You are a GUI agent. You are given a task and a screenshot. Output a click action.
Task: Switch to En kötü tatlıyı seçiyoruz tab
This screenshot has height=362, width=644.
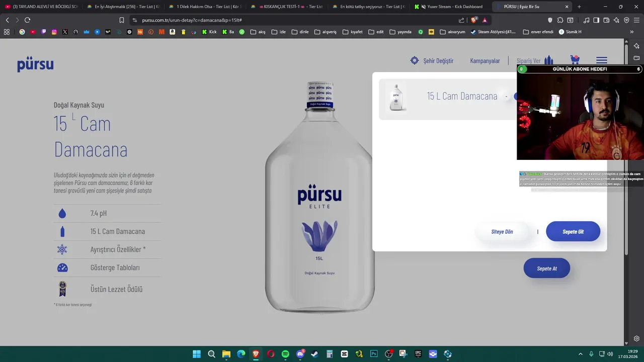[369, 7]
